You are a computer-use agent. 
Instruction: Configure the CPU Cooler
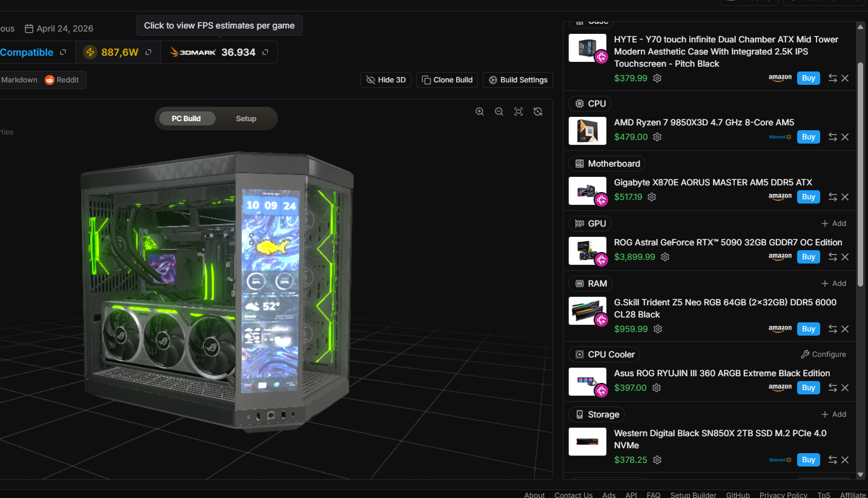(x=823, y=354)
